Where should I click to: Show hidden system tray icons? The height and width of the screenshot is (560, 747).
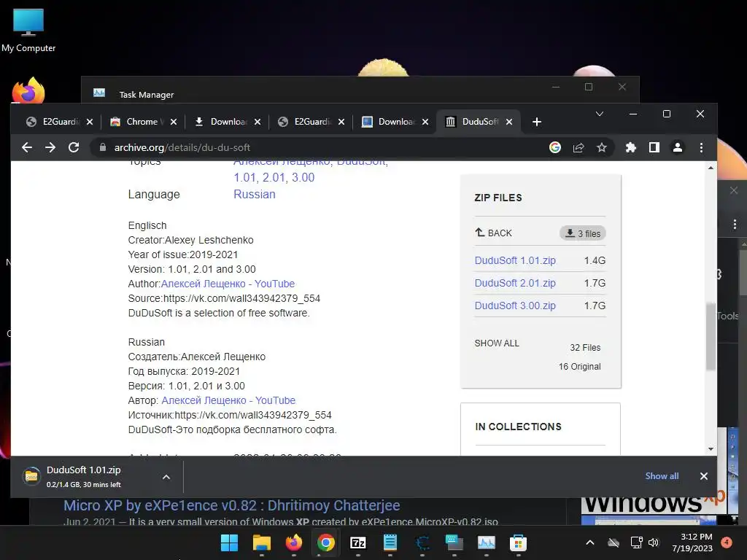pos(589,542)
